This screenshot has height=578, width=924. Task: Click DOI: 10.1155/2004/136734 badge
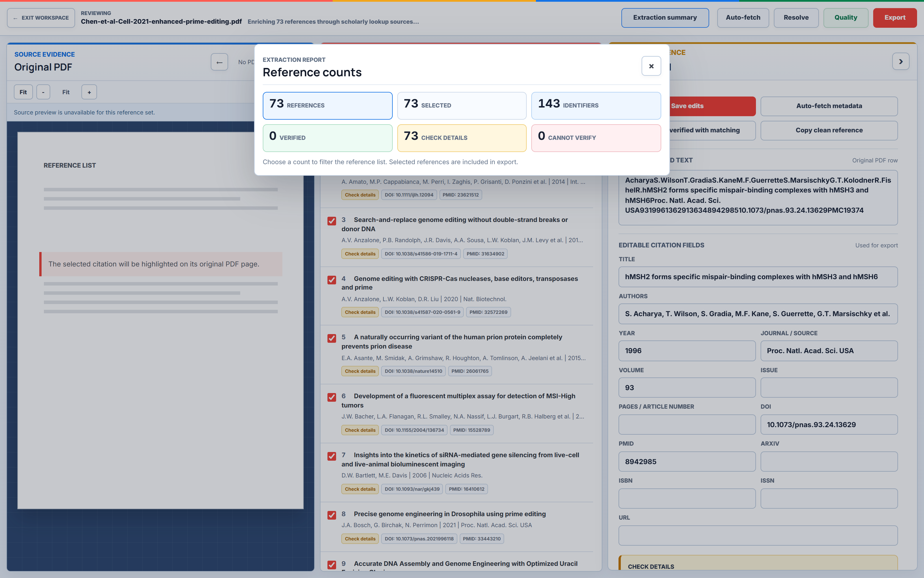pyautogui.click(x=414, y=430)
